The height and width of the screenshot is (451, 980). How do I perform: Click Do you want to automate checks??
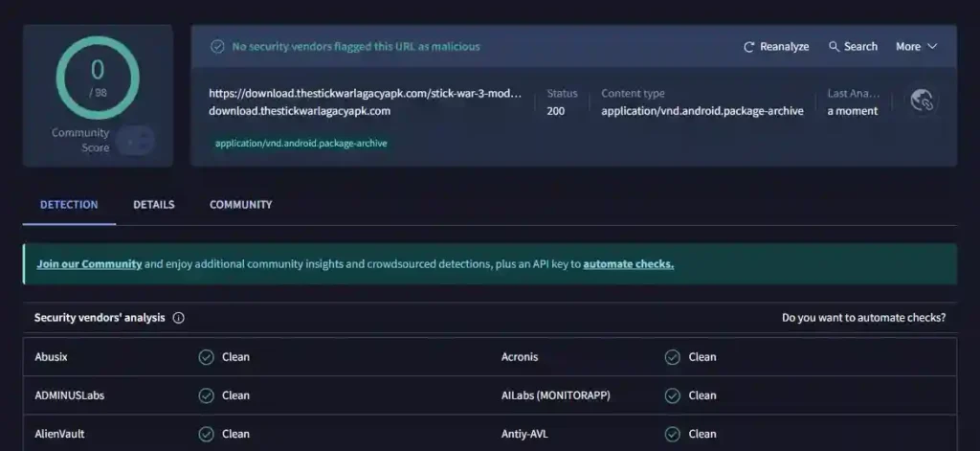(864, 318)
